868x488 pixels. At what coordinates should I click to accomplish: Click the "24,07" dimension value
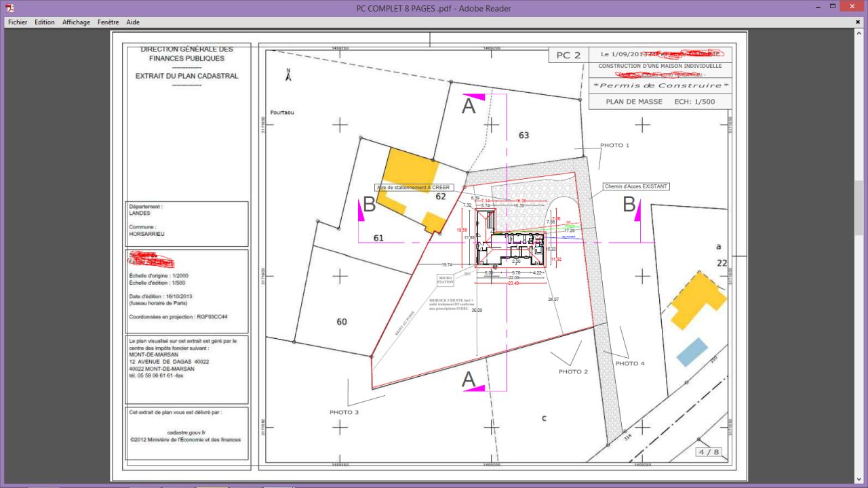click(x=553, y=299)
